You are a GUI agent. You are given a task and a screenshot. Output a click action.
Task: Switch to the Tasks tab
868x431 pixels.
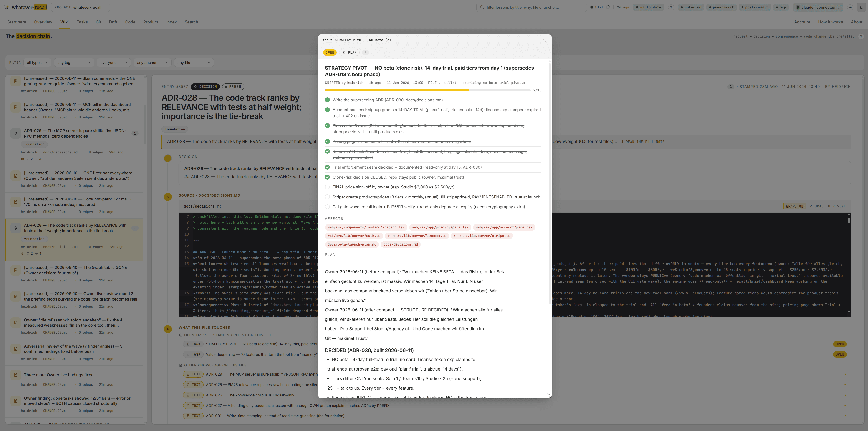tap(82, 22)
